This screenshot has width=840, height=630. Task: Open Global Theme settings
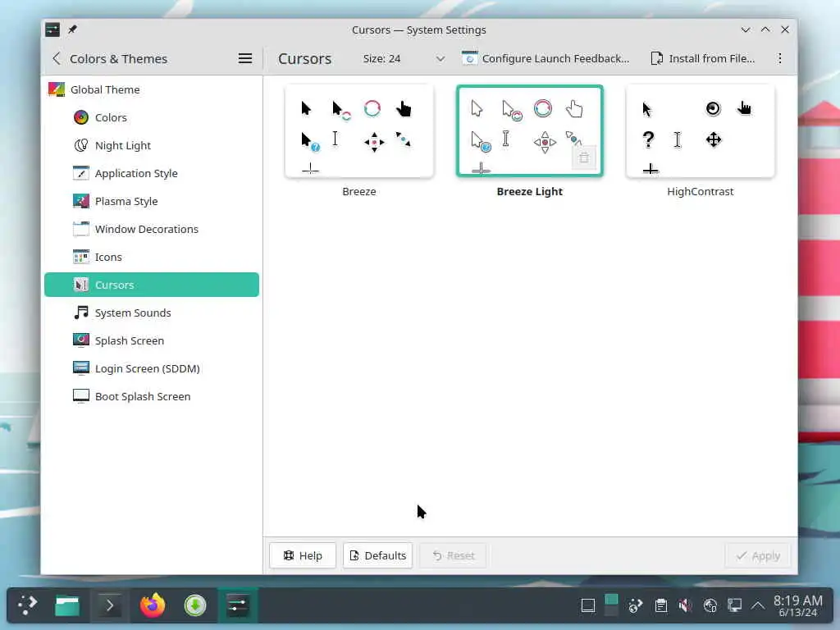coord(152,89)
